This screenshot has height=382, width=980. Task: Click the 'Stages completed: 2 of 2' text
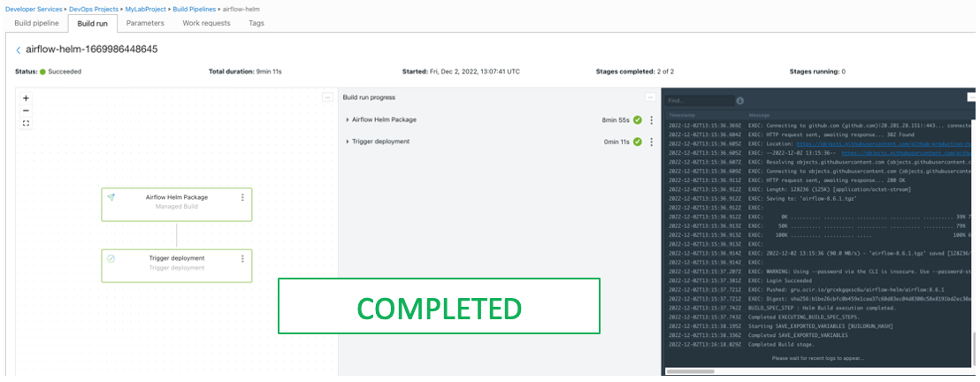(635, 72)
